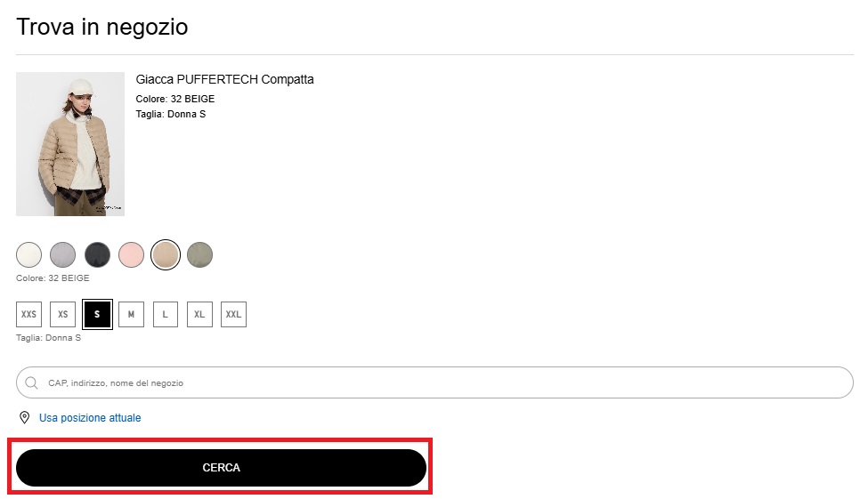Click the location pin icon

[x=24, y=418]
